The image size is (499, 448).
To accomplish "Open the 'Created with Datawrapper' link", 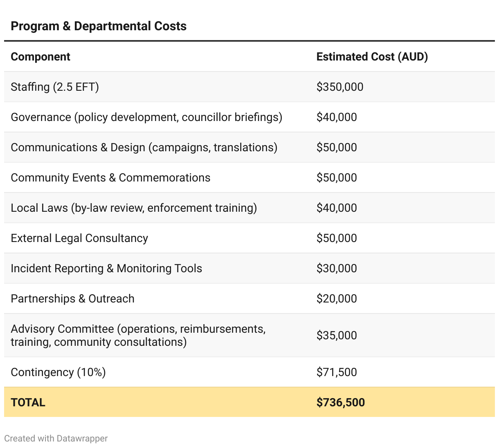I will (56, 439).
